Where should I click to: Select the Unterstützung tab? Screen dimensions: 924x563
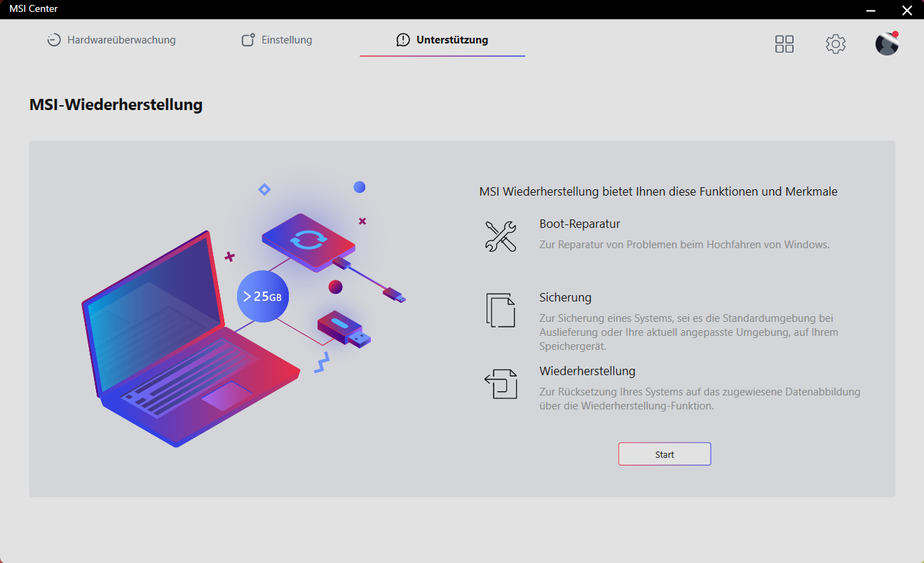(442, 40)
